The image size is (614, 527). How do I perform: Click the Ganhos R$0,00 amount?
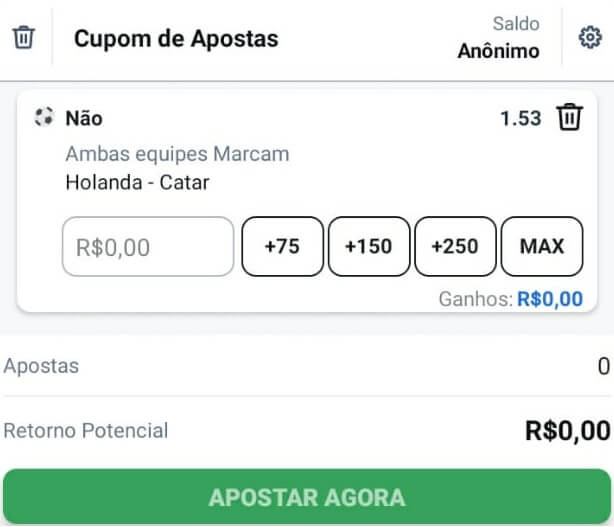(550, 299)
